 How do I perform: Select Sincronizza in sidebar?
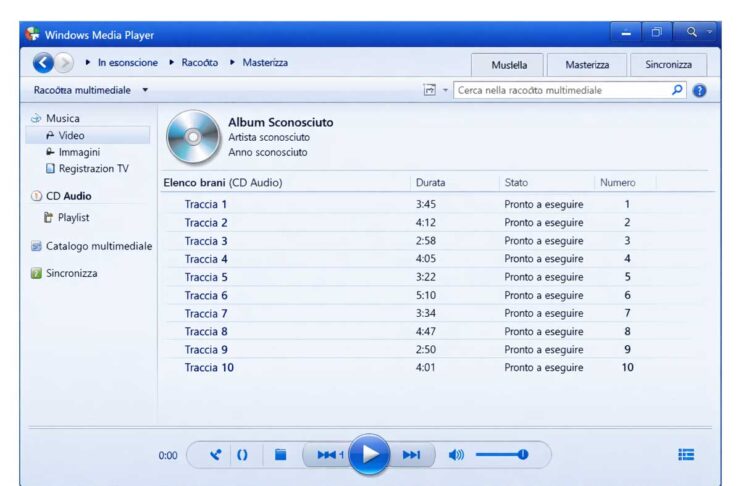point(64,273)
